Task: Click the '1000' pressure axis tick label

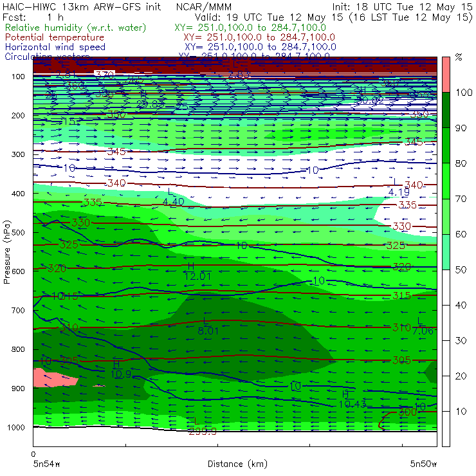Action: pyautogui.click(x=15, y=427)
